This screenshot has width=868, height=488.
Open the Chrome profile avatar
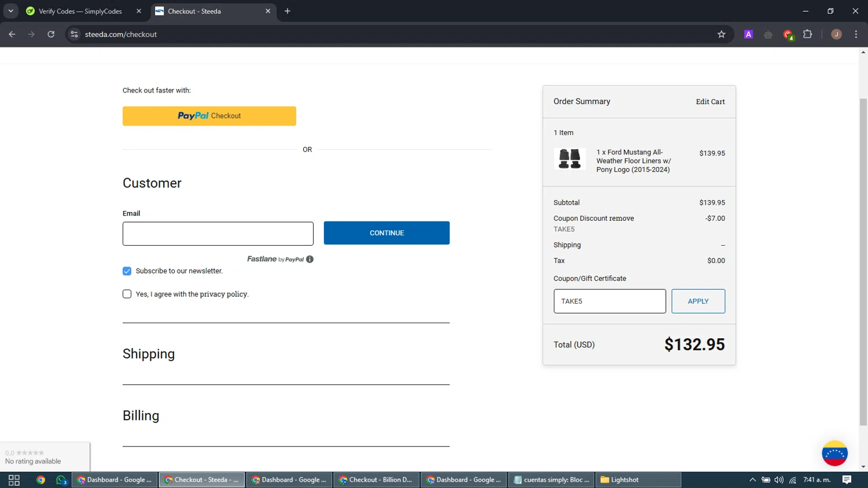pos(836,34)
